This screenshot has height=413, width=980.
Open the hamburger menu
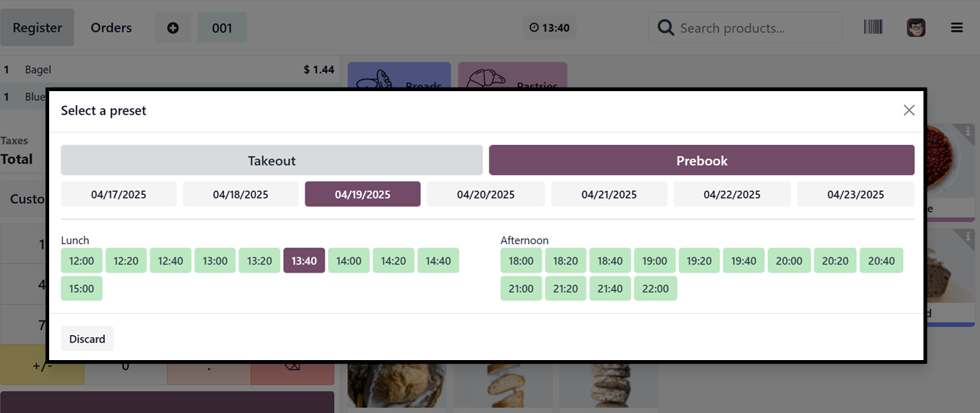click(x=957, y=28)
